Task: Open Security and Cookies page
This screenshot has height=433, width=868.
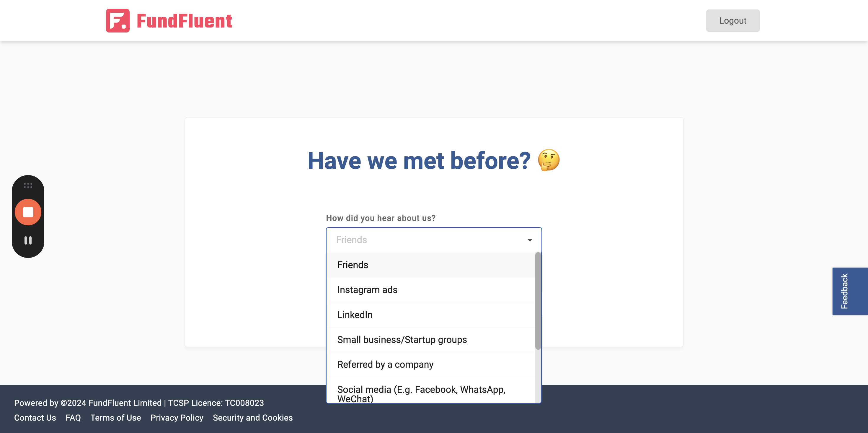Action: coord(253,418)
